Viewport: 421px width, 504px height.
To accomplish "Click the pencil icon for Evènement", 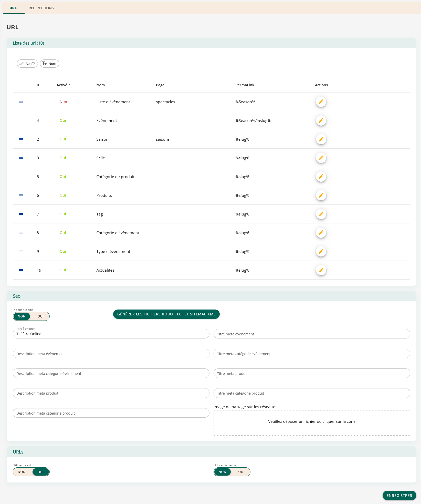I will 321,120.
